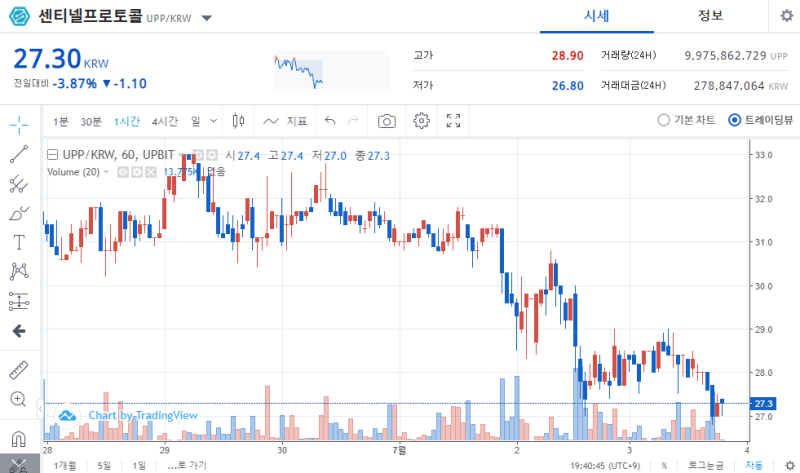The image size is (800, 473).
Task: Open Volume (20) indicator dropdown arrow
Action: [106, 172]
